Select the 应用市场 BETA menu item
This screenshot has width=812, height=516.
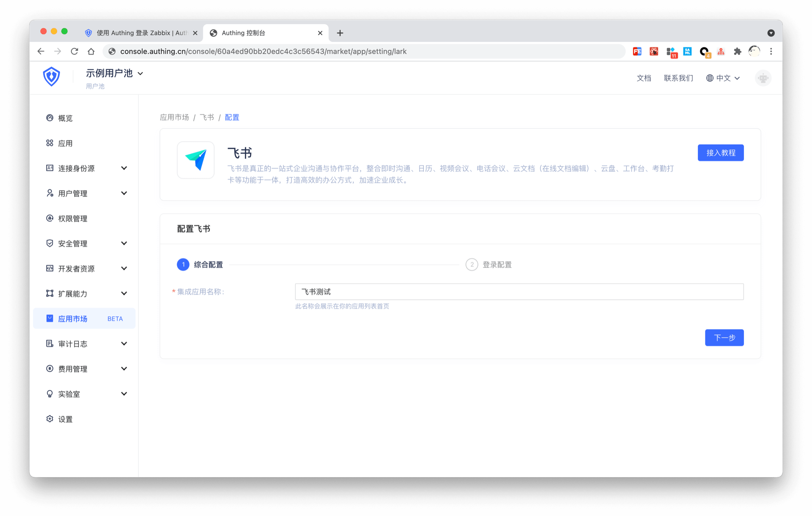pyautogui.click(x=84, y=319)
